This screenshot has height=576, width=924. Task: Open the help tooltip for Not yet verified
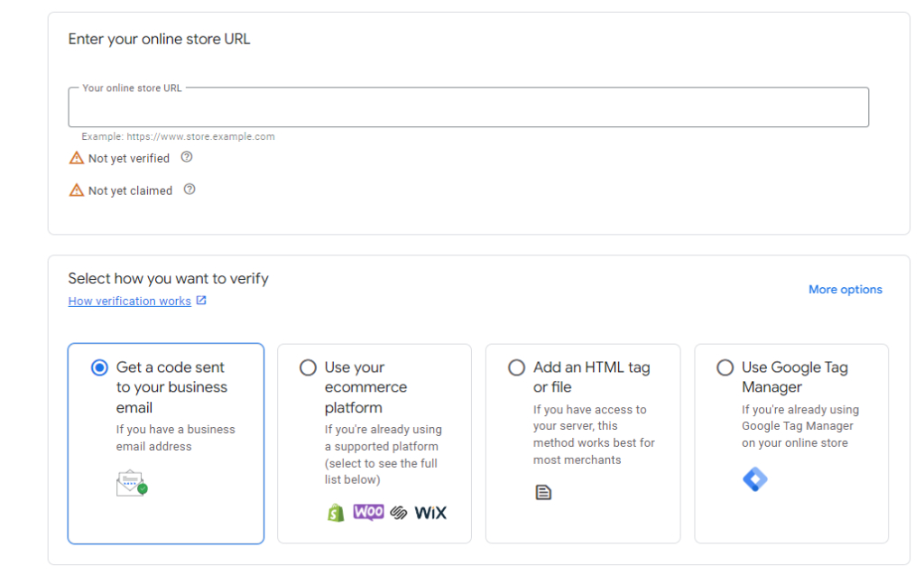tap(186, 155)
